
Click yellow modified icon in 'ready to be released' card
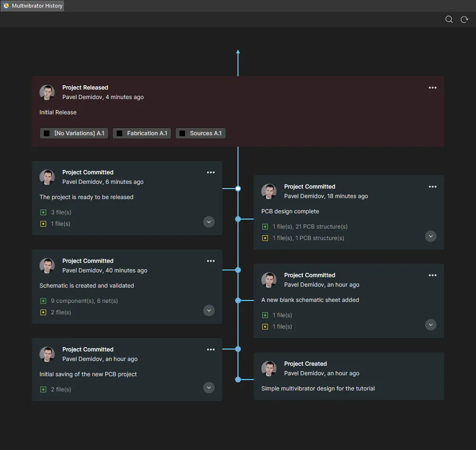(43, 224)
